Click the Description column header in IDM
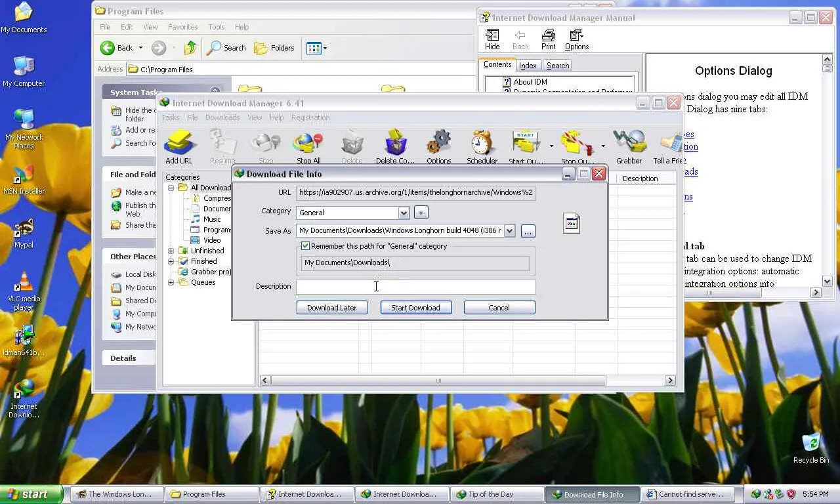 pyautogui.click(x=640, y=178)
